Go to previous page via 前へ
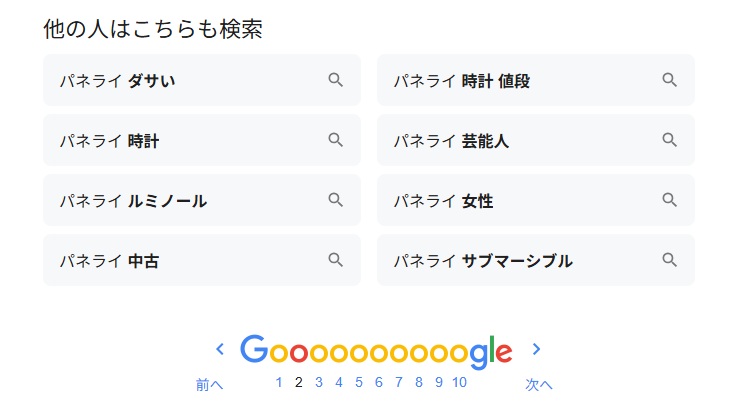The width and height of the screenshot is (736, 406). point(209,384)
